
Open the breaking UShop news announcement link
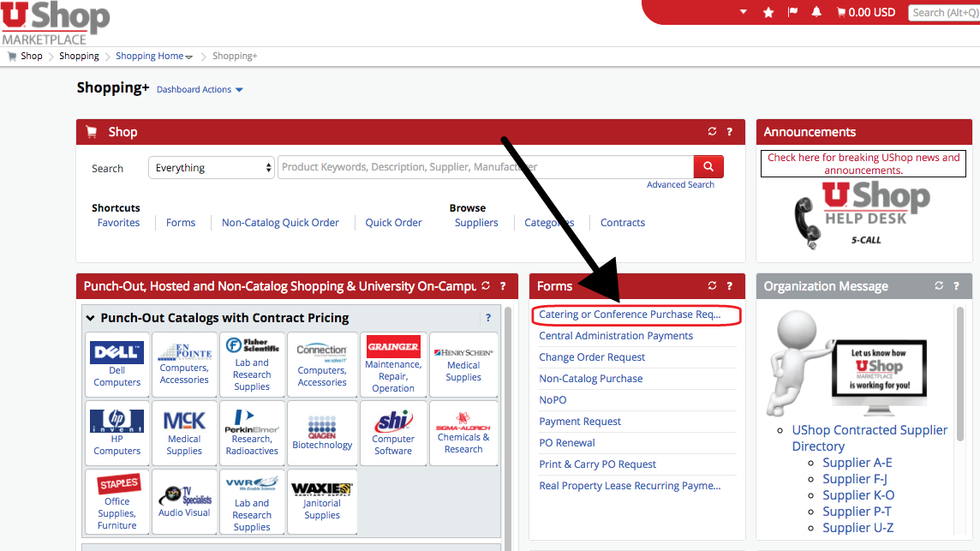click(863, 164)
